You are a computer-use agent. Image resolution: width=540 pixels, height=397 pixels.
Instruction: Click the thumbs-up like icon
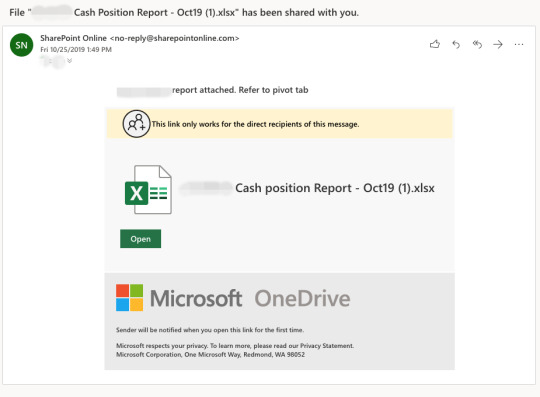[x=435, y=44]
